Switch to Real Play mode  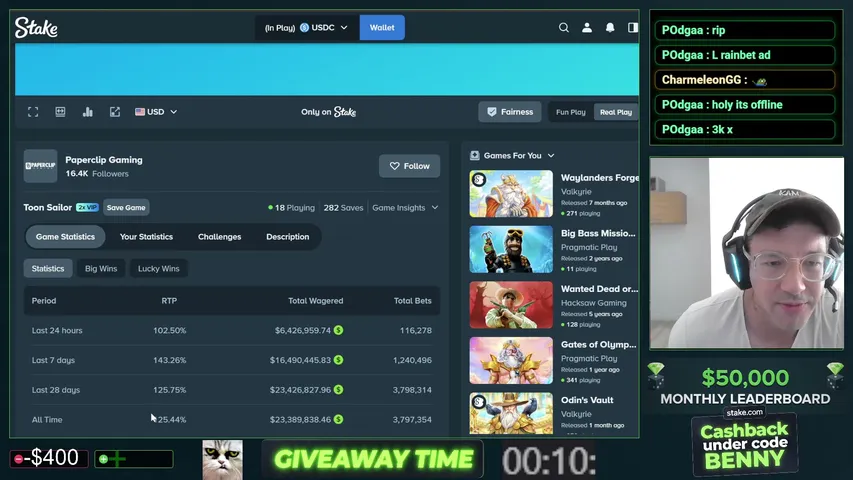(616, 112)
